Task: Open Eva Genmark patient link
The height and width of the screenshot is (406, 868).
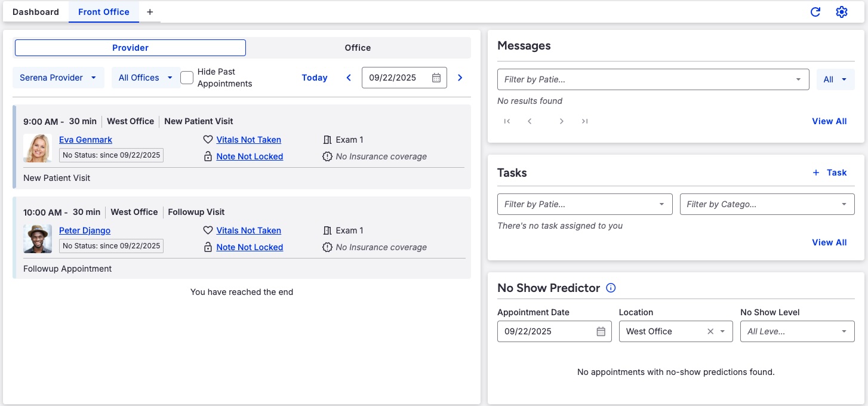Action: 85,140
